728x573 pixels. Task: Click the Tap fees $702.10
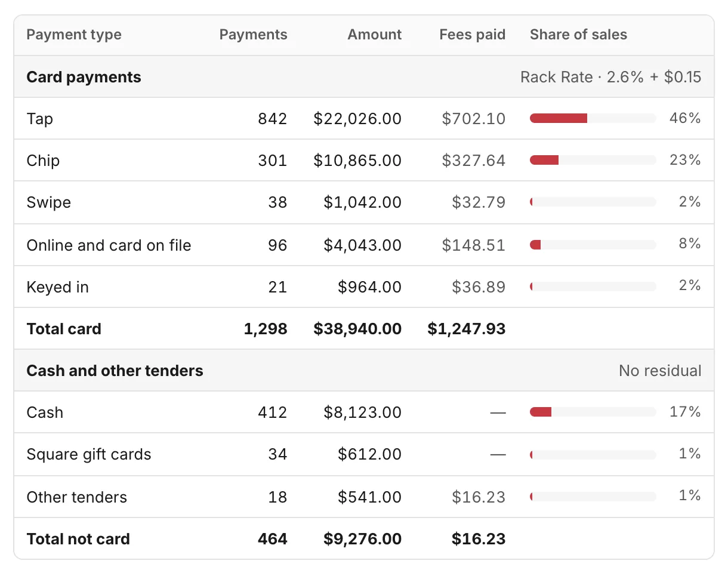(x=474, y=119)
